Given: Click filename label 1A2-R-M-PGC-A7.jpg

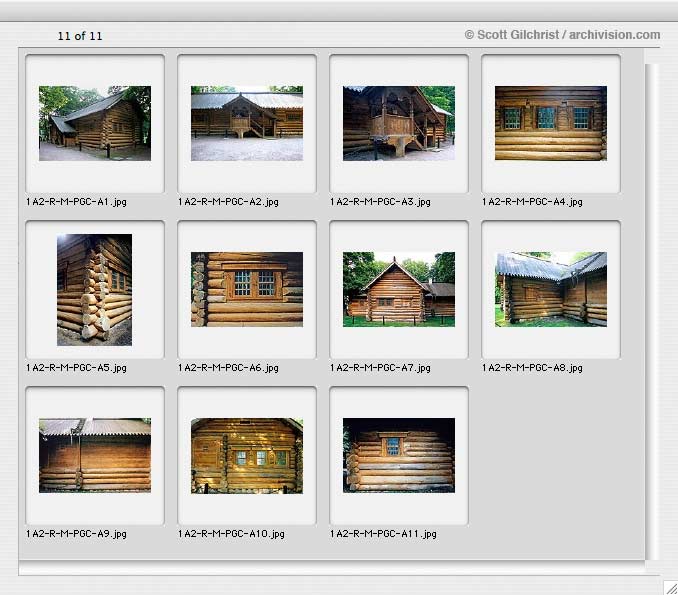Looking at the screenshot, I should [381, 368].
